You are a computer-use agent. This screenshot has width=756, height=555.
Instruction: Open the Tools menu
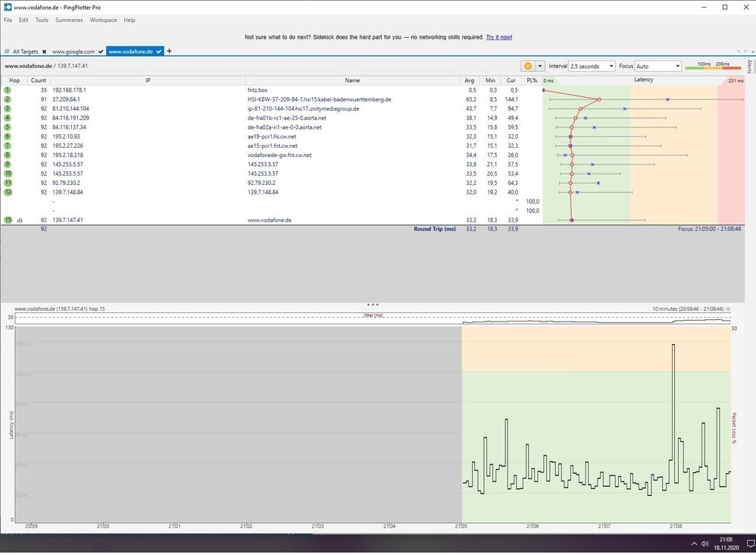42,20
